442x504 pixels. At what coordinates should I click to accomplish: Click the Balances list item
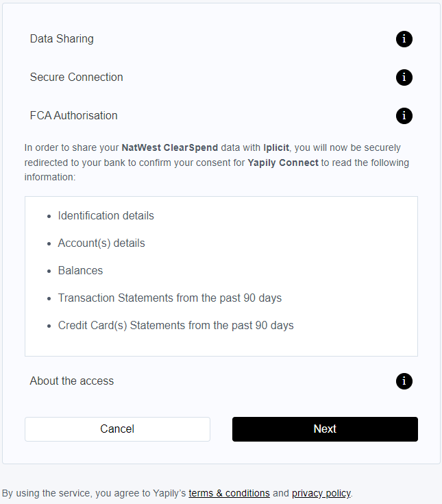80,271
